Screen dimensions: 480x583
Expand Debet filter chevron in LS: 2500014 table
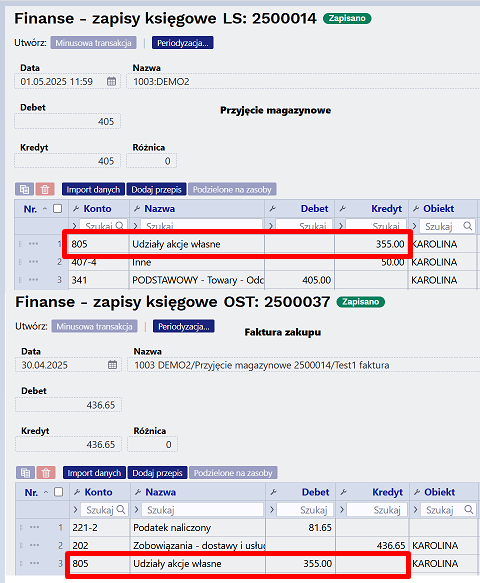[271, 226]
